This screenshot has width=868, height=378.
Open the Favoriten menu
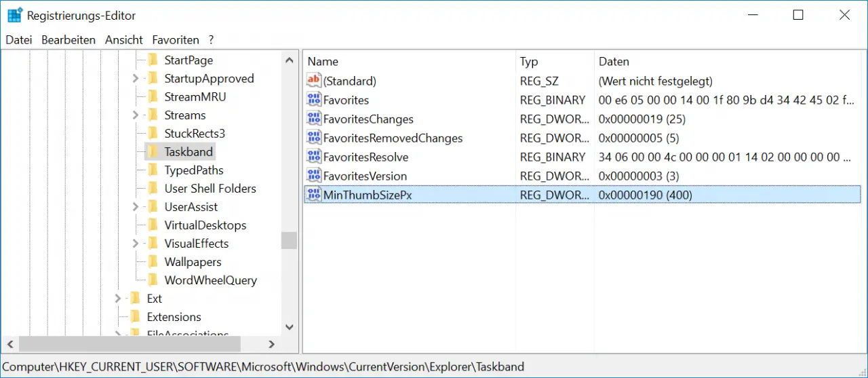(176, 40)
